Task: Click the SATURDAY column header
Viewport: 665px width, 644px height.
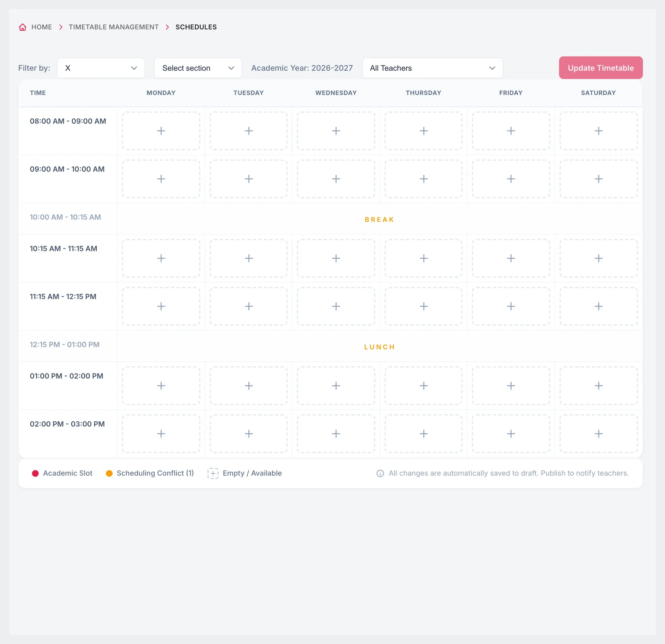Action: click(598, 93)
